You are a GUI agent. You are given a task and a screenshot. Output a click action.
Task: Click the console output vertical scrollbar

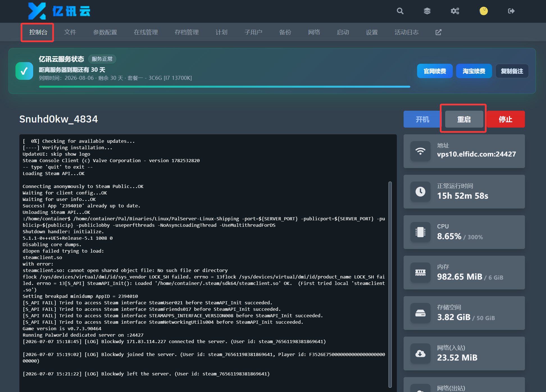point(390,284)
